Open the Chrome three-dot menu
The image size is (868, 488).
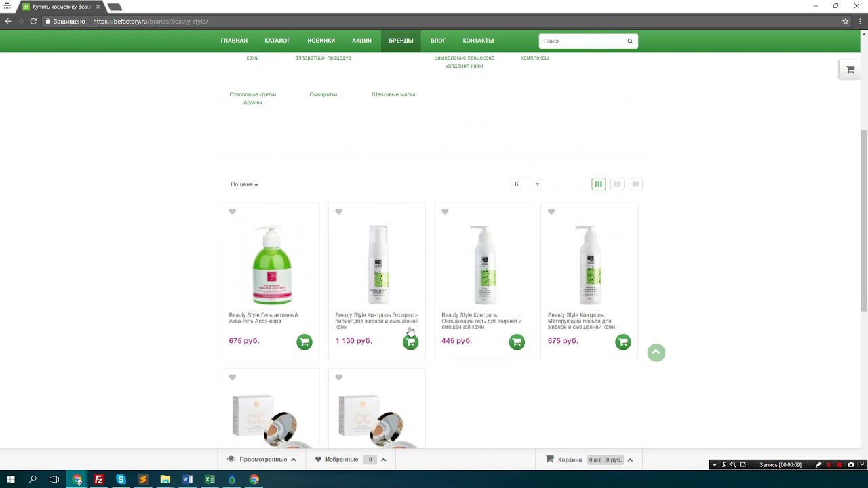click(859, 22)
